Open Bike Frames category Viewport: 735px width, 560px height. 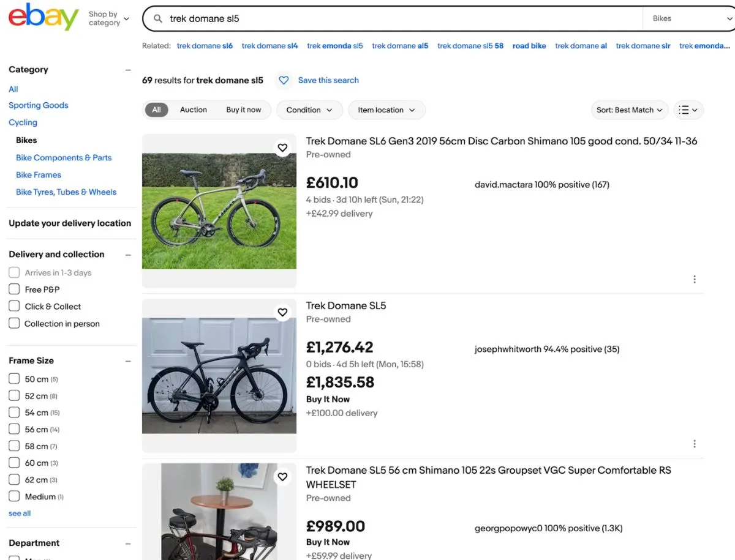coord(39,175)
